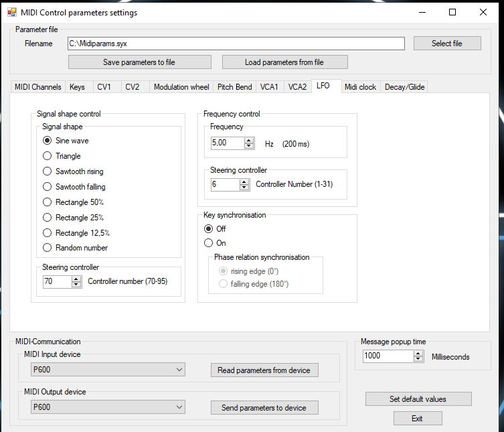Select Rectangle 25% signal shape
Viewport: 504px width, 432px height.
tap(73, 218)
